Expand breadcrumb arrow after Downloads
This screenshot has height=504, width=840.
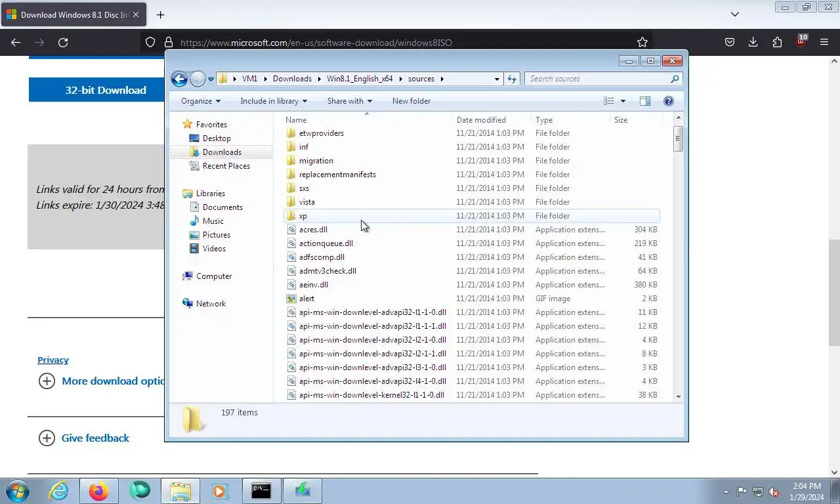(x=320, y=79)
